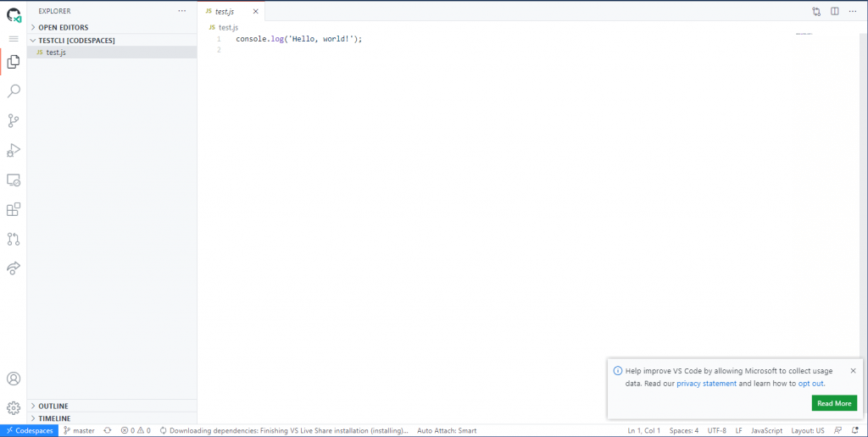Click the EXPLORER panel title

coord(54,11)
